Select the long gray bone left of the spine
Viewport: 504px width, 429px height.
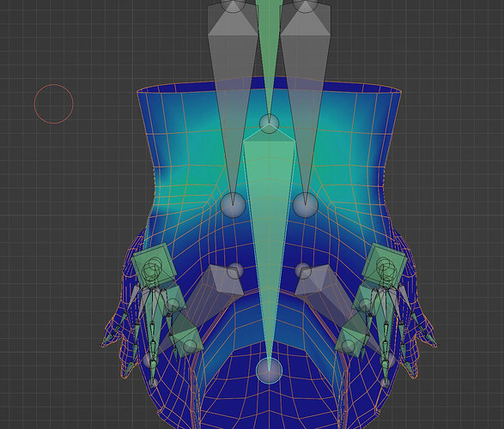coord(233,81)
